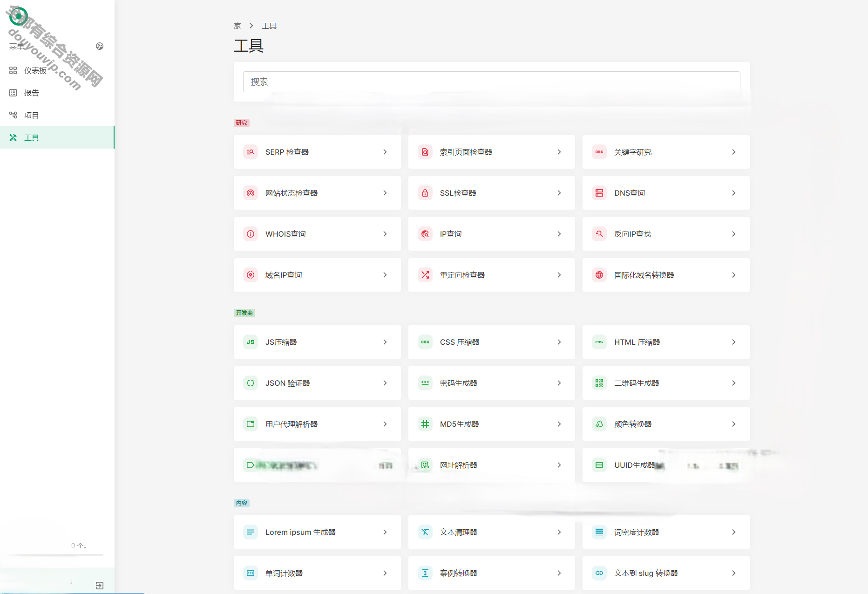Click the 内容 category badge
This screenshot has width=868, height=594.
pyautogui.click(x=242, y=503)
